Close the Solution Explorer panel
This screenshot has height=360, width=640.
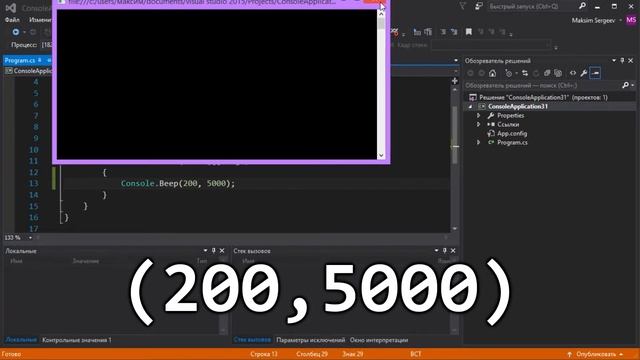click(631, 60)
